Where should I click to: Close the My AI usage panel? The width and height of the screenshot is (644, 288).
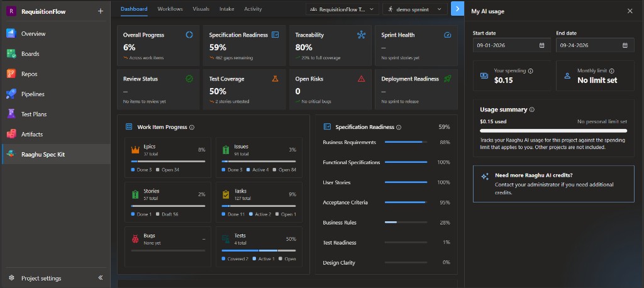(x=630, y=11)
